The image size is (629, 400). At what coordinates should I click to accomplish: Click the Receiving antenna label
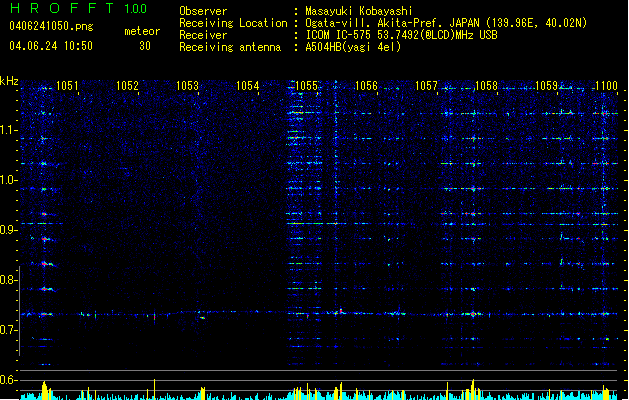(230, 47)
